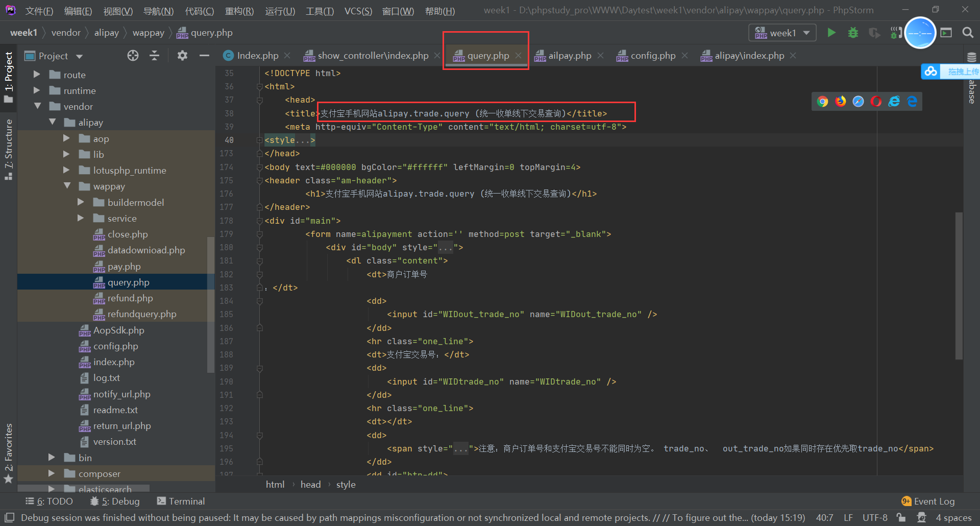Viewport: 980px width, 526px height.
Task: Switch to Index.php tab
Action: pyautogui.click(x=257, y=56)
